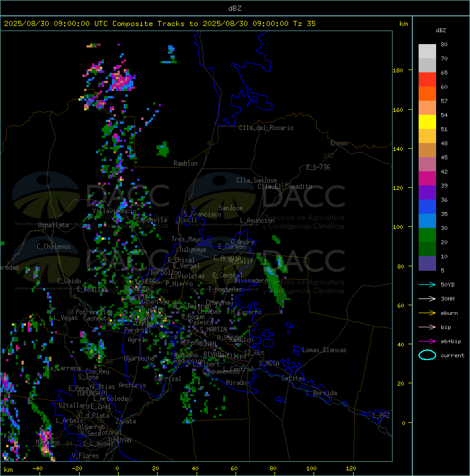Click the 'Catitas' map label

293,378
